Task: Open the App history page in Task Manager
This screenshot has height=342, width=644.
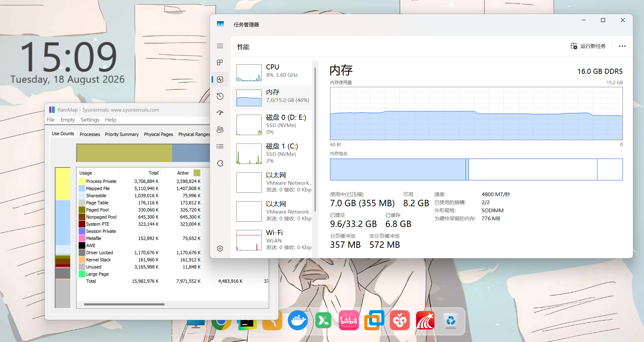Action: (x=220, y=96)
